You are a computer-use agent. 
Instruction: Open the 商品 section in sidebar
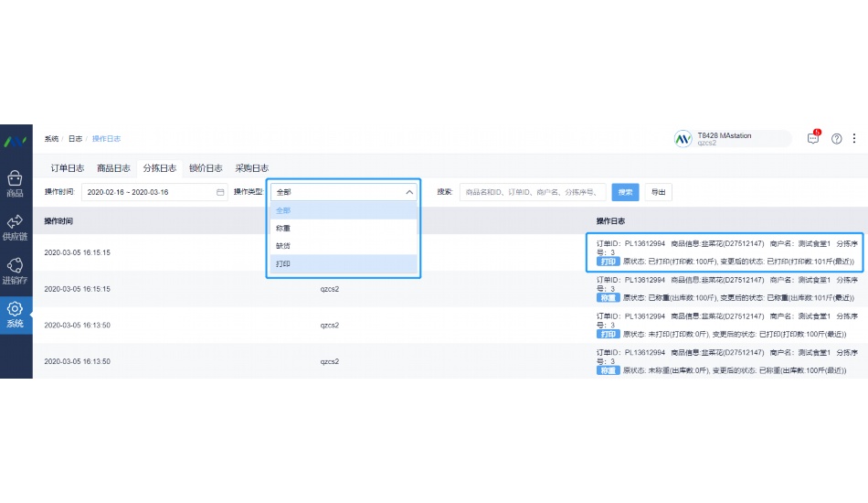click(16, 183)
